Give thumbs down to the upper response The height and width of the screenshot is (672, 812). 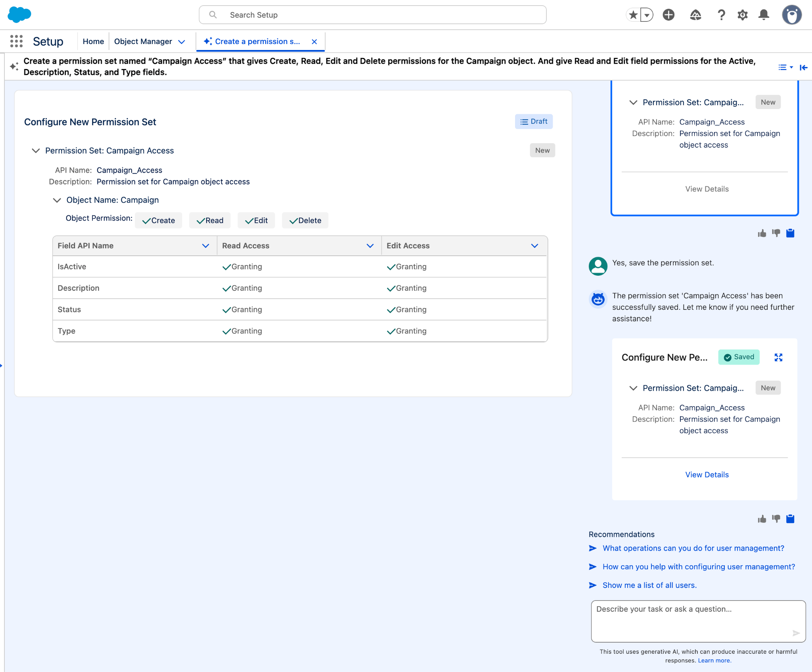tap(776, 233)
